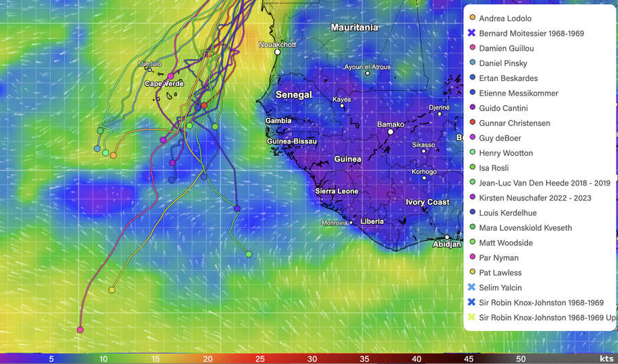
Task: Click the light-blue boat marker furthest west
Action: (97, 148)
